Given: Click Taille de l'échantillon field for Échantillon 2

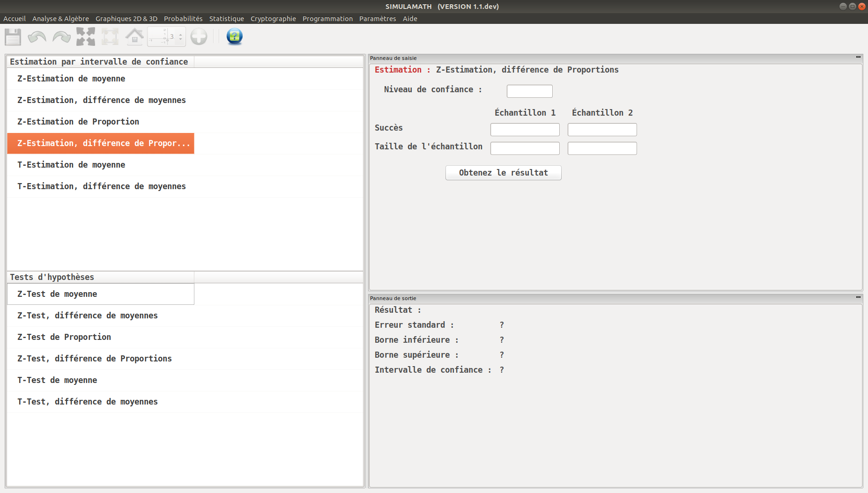Looking at the screenshot, I should 602,148.
